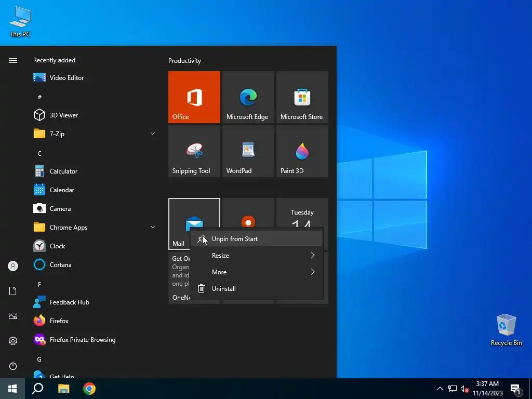The image size is (532, 399).
Task: Expand the Resize submenu arrow
Action: 312,255
